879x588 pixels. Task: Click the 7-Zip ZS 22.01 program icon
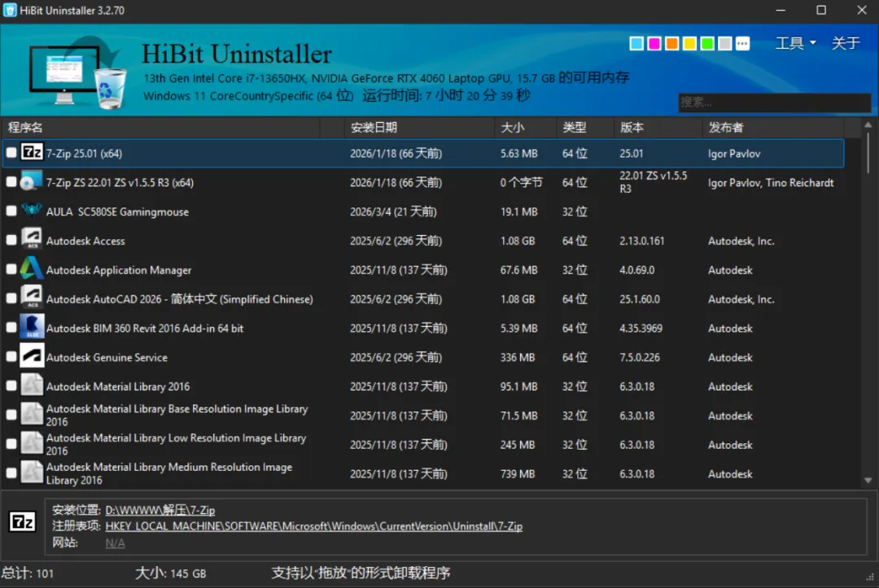32,181
